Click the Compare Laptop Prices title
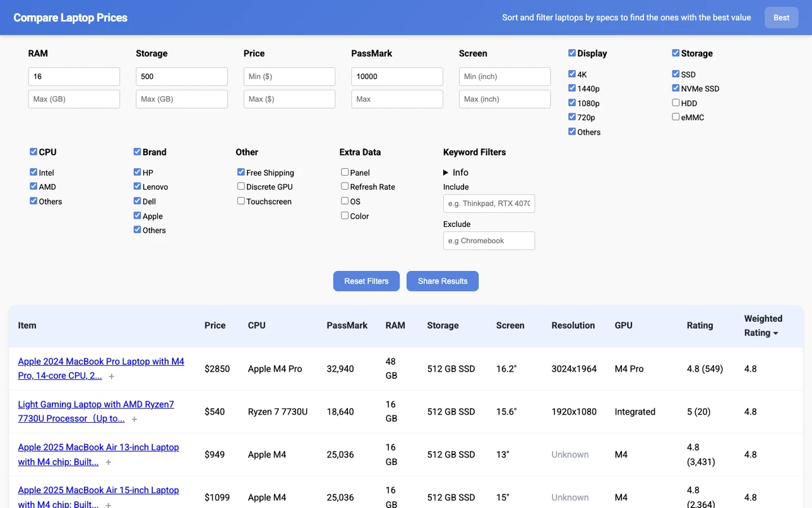 [x=70, y=18]
